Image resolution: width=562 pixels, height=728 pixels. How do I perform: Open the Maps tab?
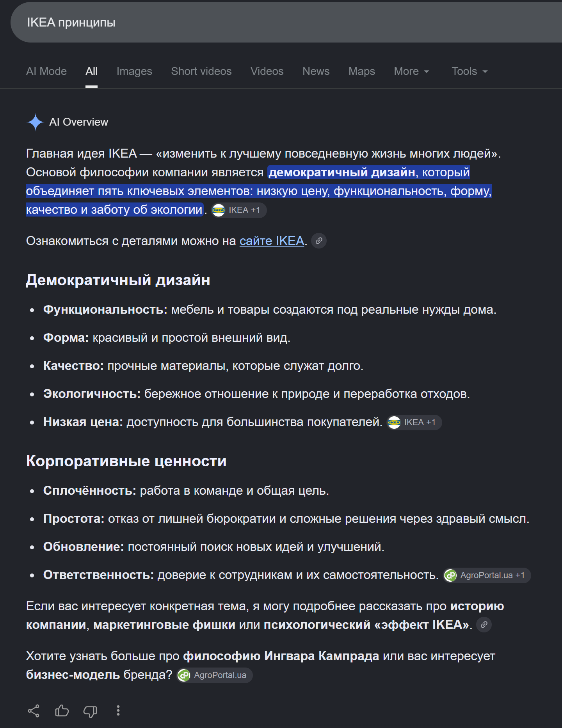point(362,71)
